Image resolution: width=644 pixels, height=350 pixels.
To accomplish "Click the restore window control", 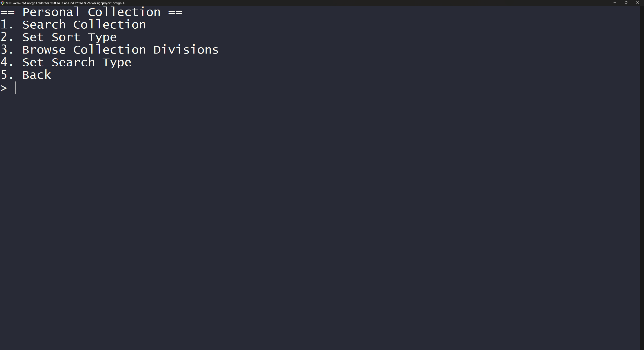I will click(x=626, y=3).
